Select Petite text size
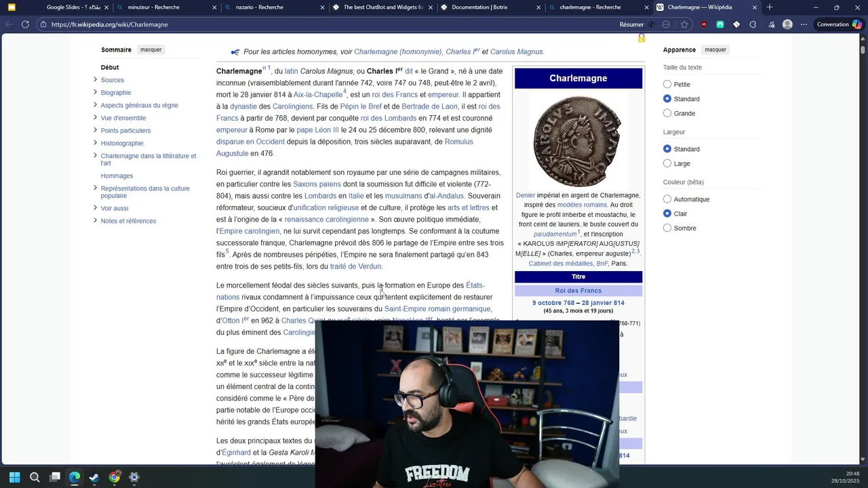Image resolution: width=868 pixels, height=488 pixels. [x=667, y=84]
